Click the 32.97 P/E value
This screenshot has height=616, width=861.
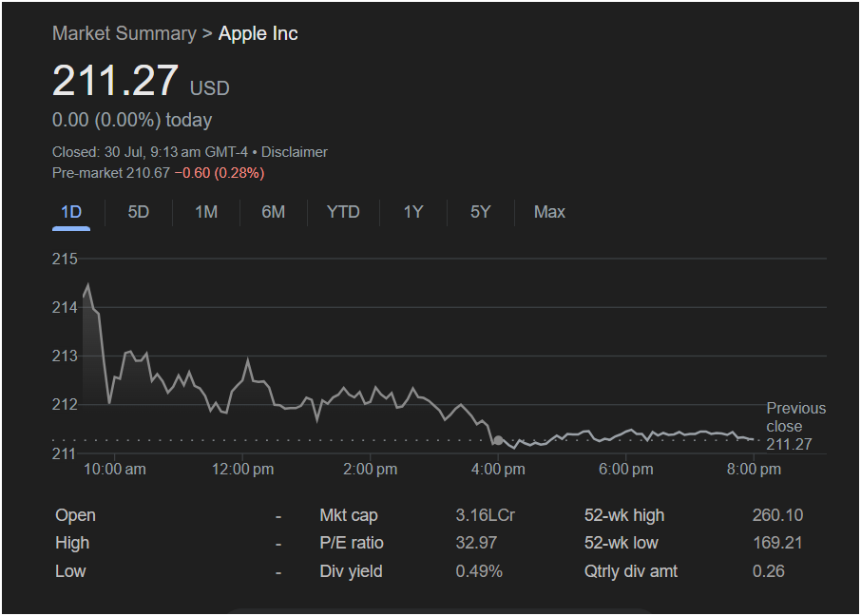[x=476, y=543]
